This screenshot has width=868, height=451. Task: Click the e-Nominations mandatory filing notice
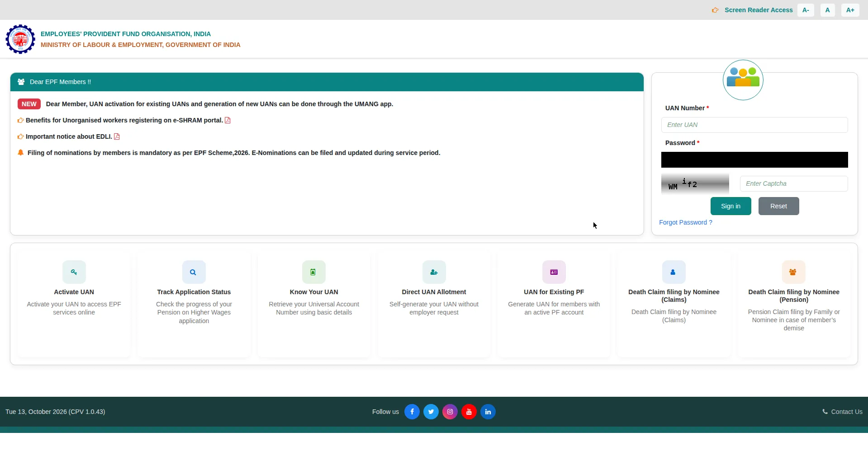(x=234, y=153)
